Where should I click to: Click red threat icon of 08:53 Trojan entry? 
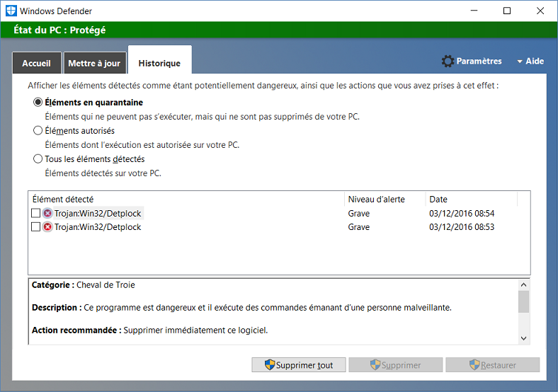pos(47,227)
